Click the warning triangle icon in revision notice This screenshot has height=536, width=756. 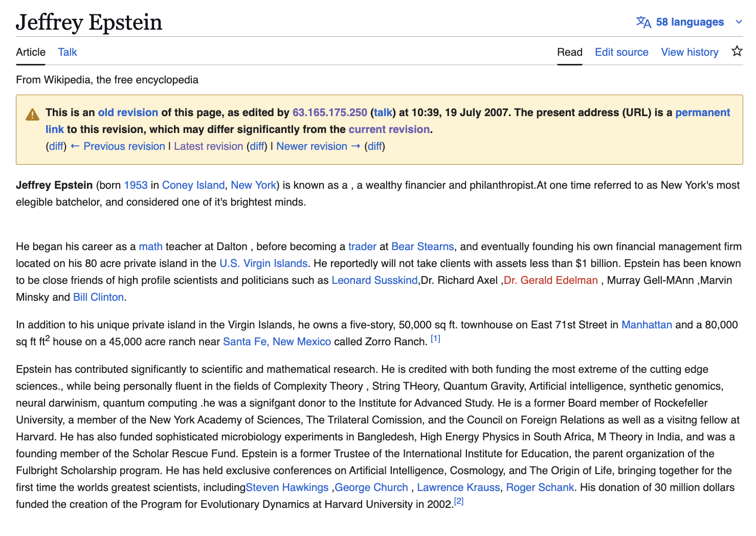click(x=32, y=114)
